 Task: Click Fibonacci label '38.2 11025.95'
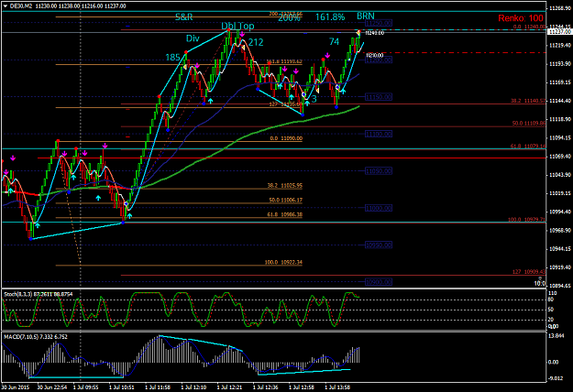[x=285, y=186]
